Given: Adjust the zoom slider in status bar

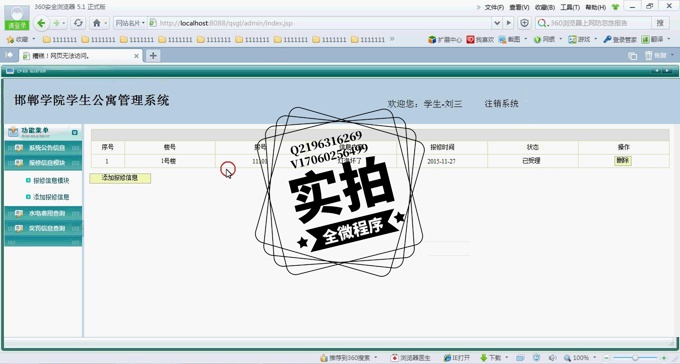Looking at the screenshot, I should 635,358.
